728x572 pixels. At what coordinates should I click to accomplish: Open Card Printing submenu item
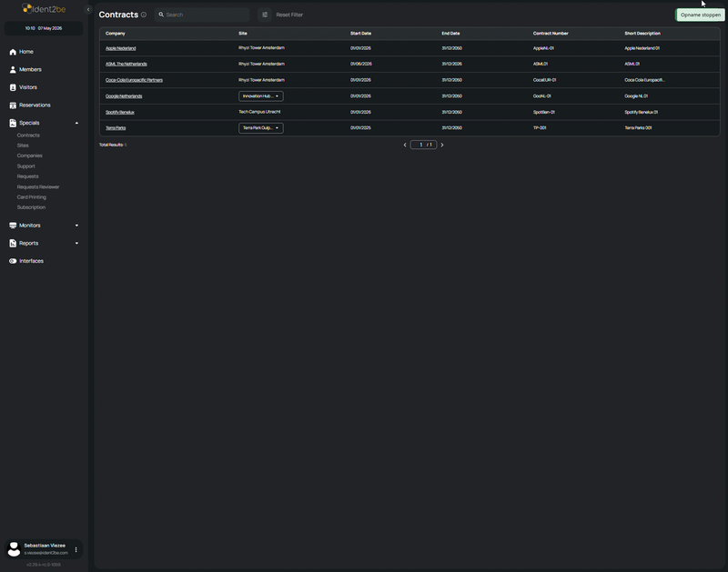click(x=32, y=197)
